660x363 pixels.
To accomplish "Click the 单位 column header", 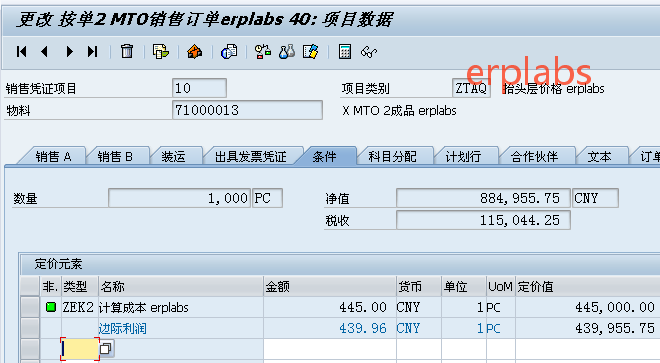I will point(464,286).
